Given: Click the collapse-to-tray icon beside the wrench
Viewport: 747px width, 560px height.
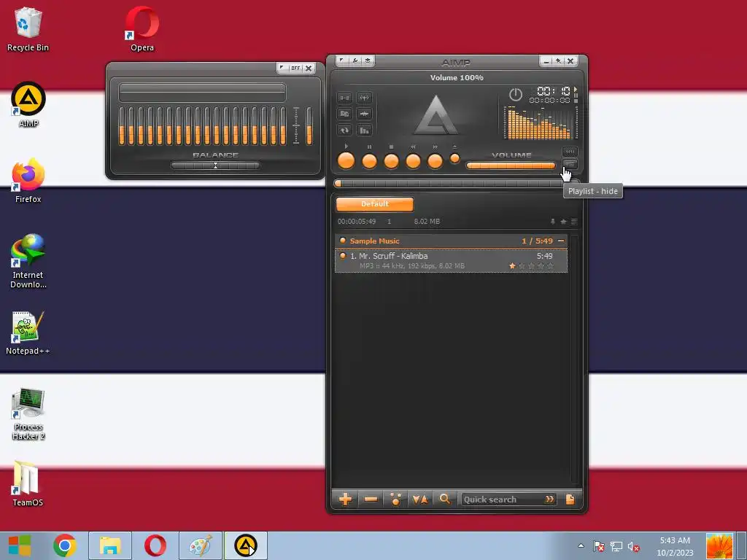Looking at the screenshot, I should pos(368,61).
